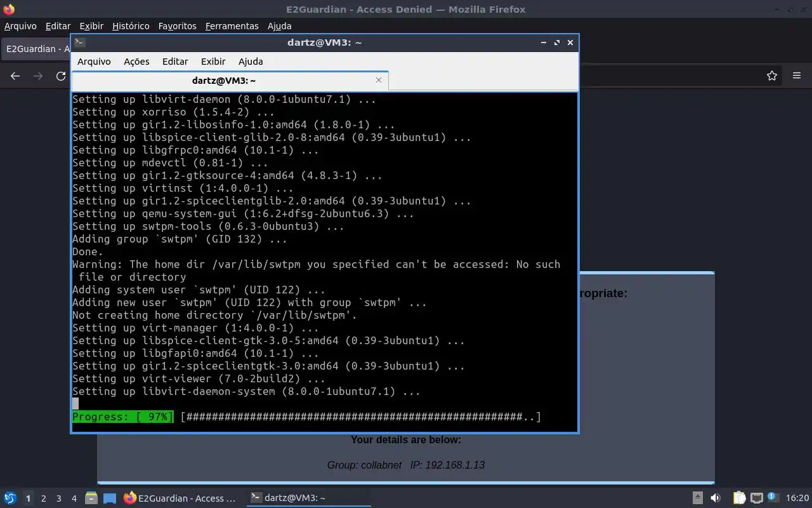812x508 pixels.
Task: Open Firefox Arquivo menu
Action: (20, 26)
